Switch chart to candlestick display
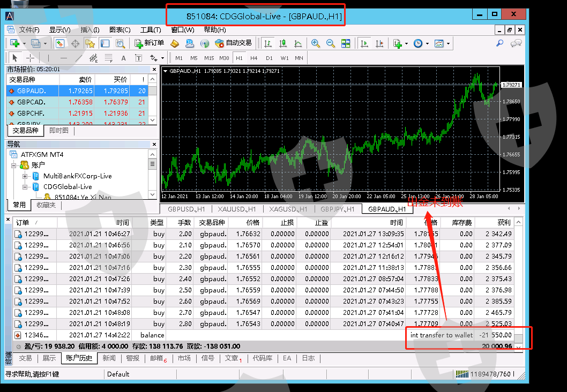567x392 pixels. [x=282, y=43]
